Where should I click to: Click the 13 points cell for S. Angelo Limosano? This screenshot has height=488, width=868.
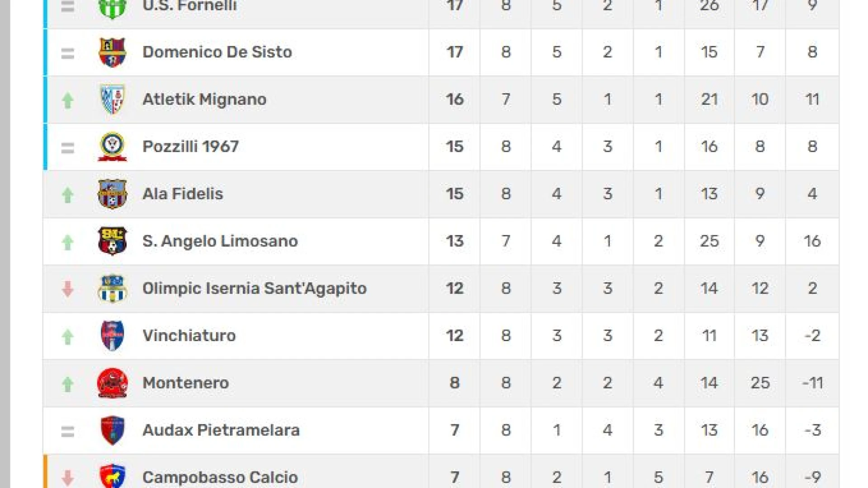pyautogui.click(x=454, y=241)
